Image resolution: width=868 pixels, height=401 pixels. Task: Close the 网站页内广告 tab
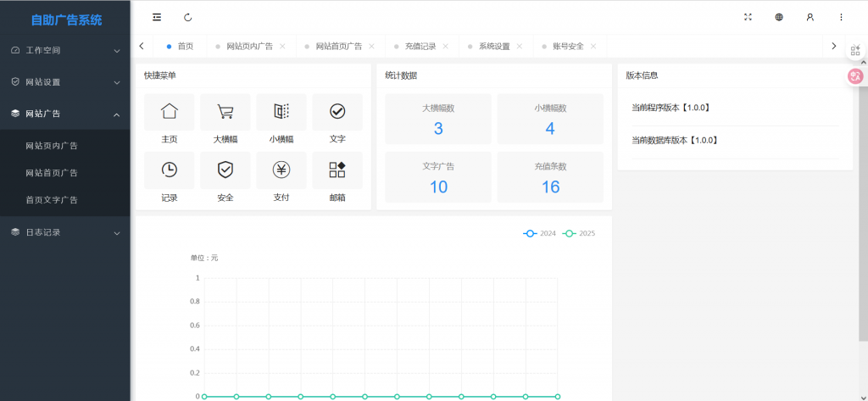tap(282, 47)
